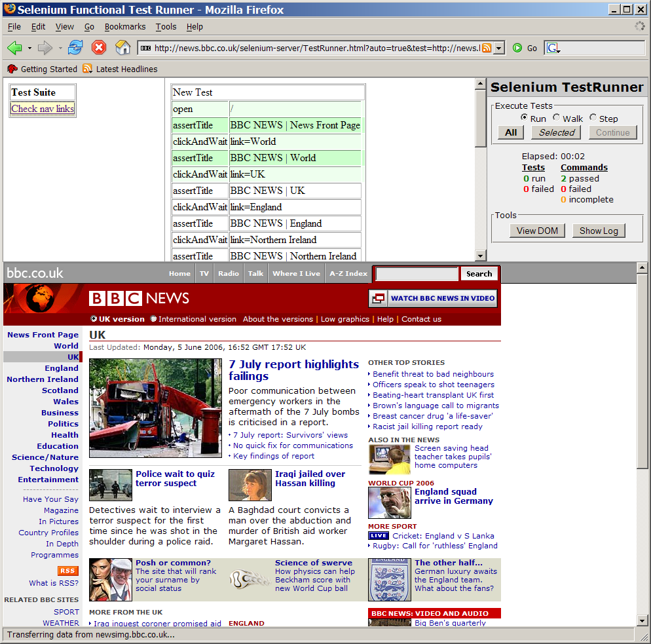Click the All execute tests button
Screen dimensions: 651x644
(511, 132)
